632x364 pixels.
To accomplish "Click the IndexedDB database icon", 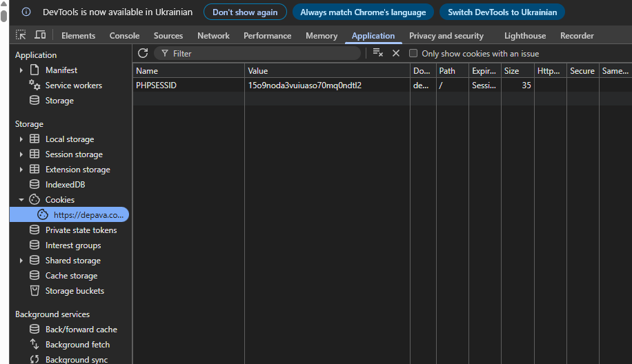I will point(34,185).
